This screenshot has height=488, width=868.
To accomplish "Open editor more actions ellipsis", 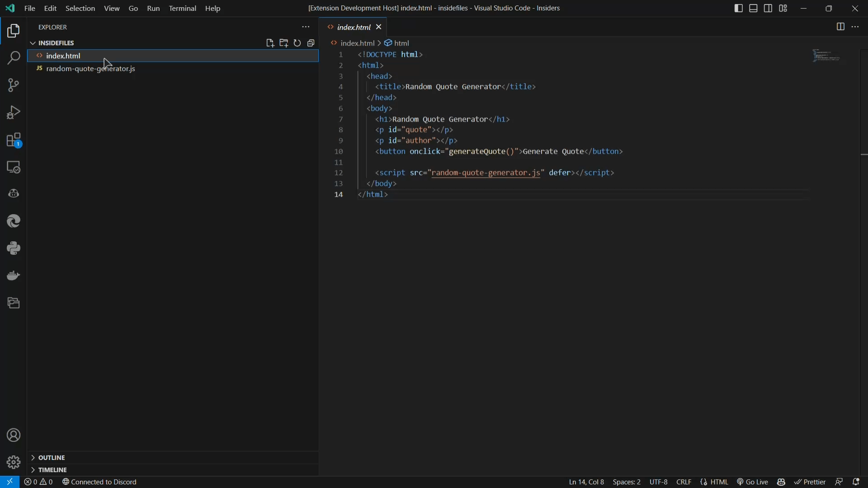I will coord(856,27).
